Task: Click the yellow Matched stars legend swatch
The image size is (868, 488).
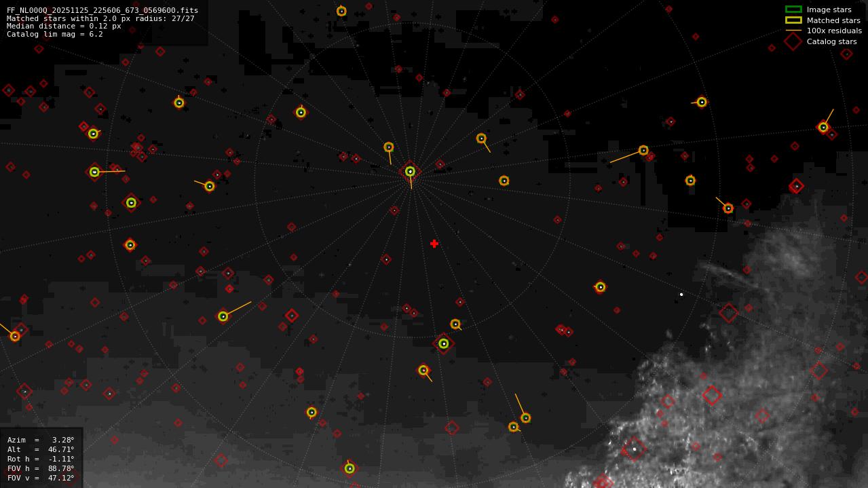Action: (793, 20)
